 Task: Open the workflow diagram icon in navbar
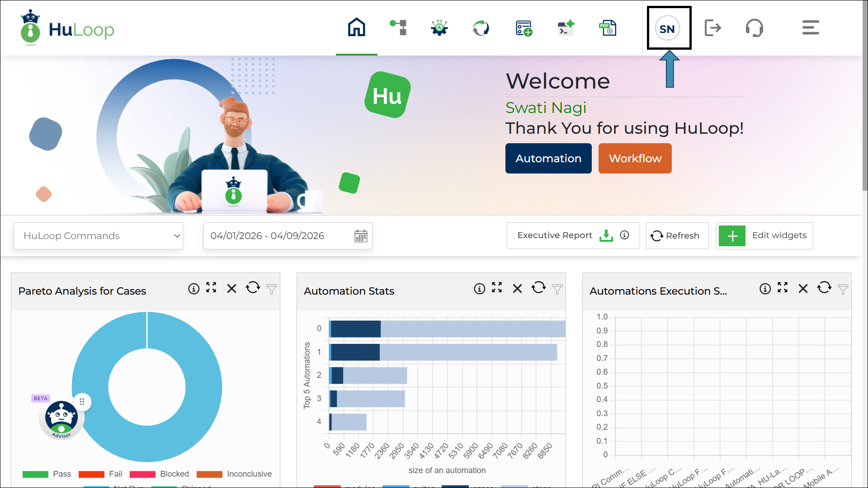tap(398, 28)
